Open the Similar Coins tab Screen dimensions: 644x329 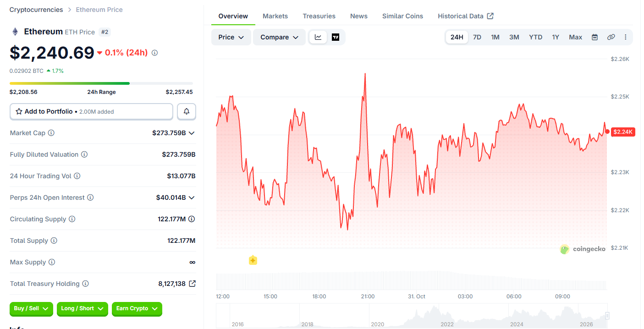[403, 16]
